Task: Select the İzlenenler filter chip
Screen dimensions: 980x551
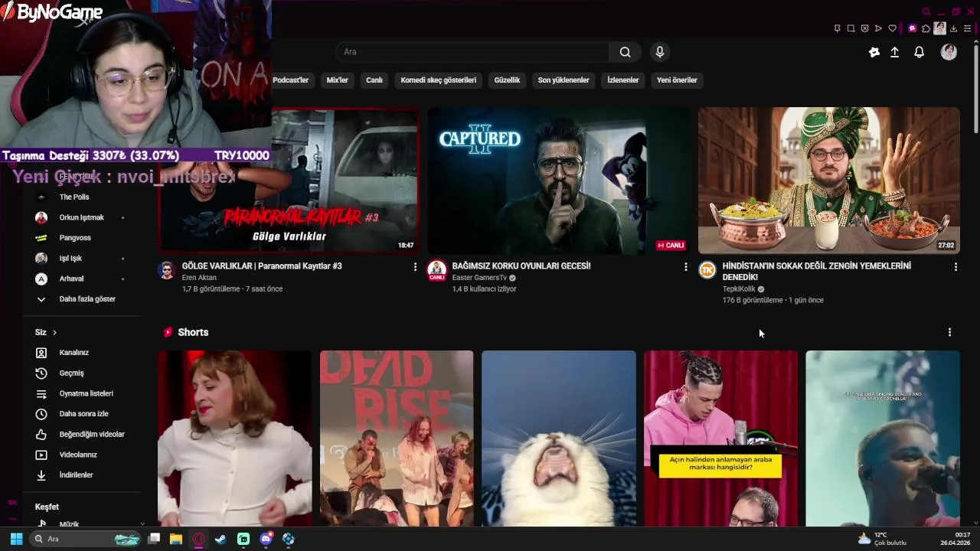Action: [x=623, y=80]
